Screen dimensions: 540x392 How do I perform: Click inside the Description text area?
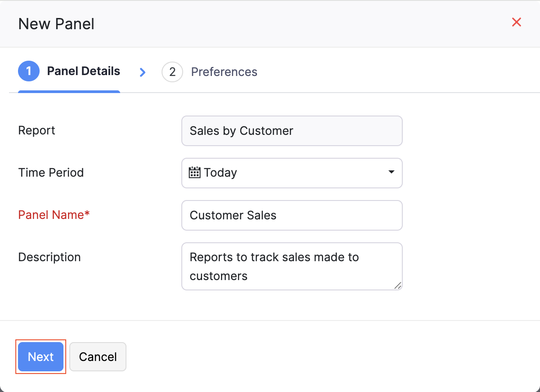pyautogui.click(x=292, y=266)
